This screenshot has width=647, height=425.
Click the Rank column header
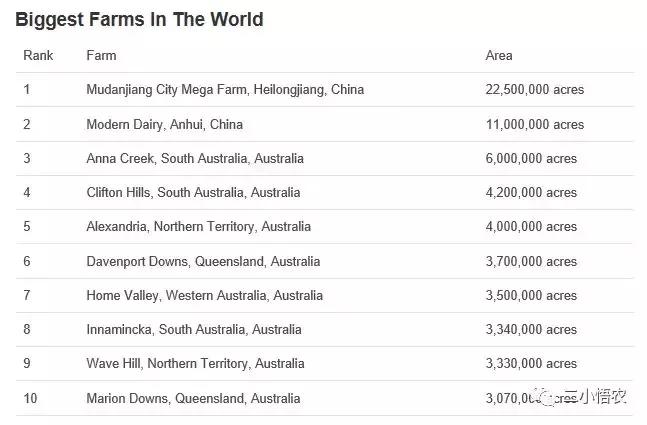pyautogui.click(x=38, y=55)
